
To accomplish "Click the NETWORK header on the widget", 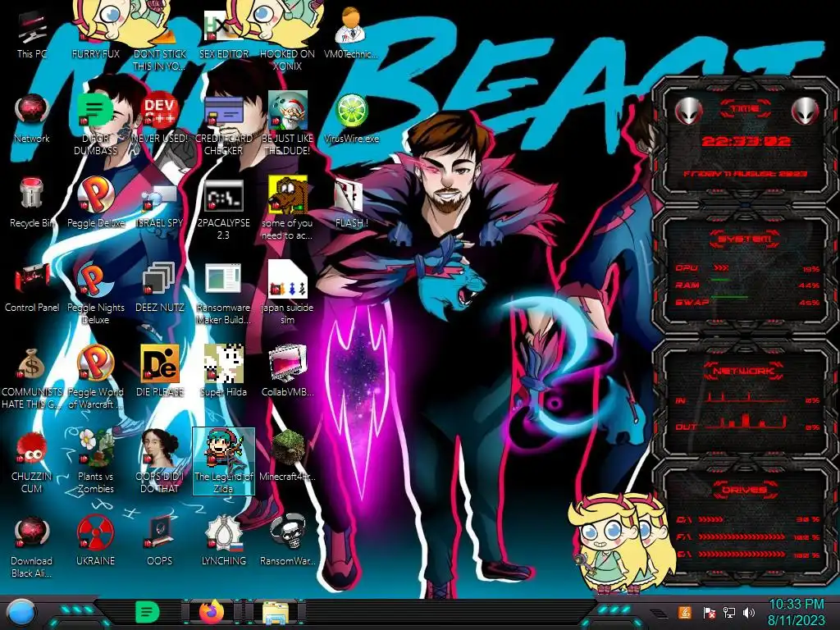I will [x=745, y=371].
